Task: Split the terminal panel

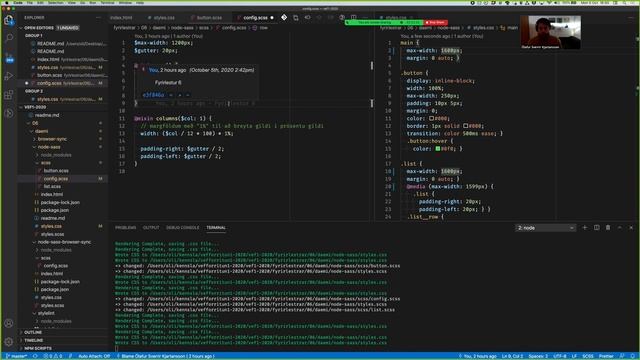Action: click(x=596, y=227)
